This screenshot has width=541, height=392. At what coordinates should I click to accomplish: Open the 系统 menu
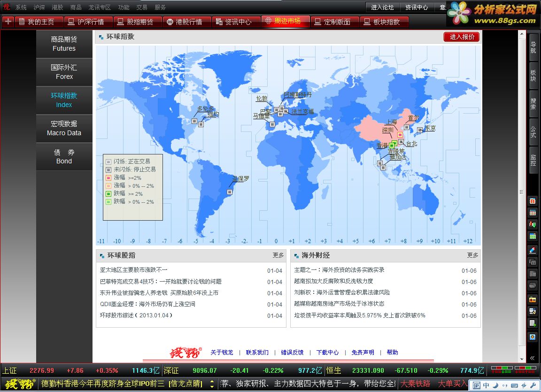point(21,7)
